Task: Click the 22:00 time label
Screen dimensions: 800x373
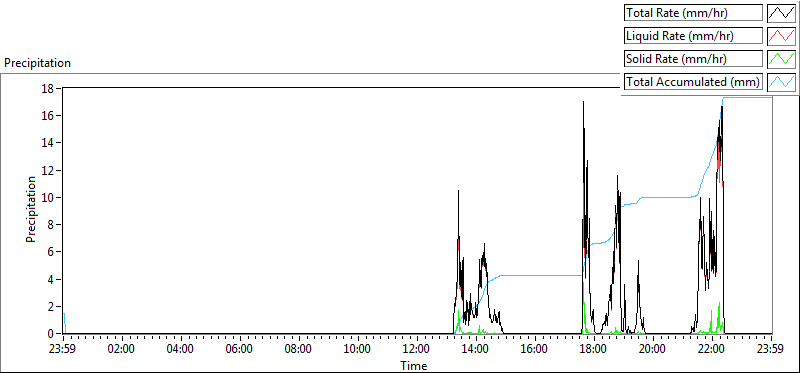Action: tap(712, 350)
